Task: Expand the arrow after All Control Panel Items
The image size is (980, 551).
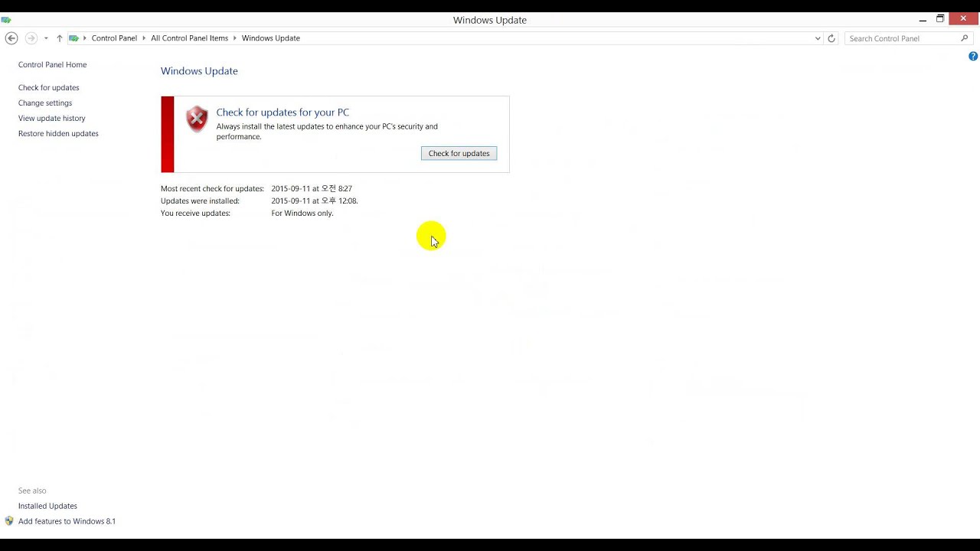Action: coord(235,38)
